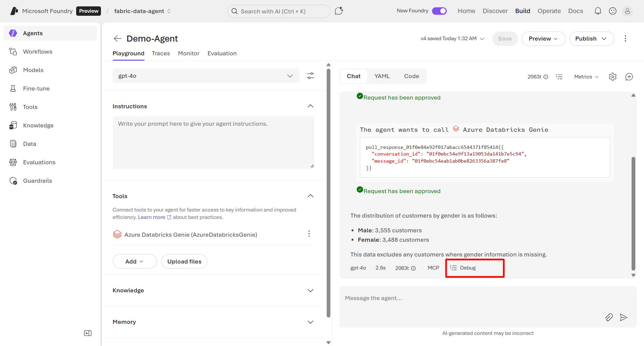Expand the Knowledge section
This screenshot has width=644, height=346.
point(311,290)
